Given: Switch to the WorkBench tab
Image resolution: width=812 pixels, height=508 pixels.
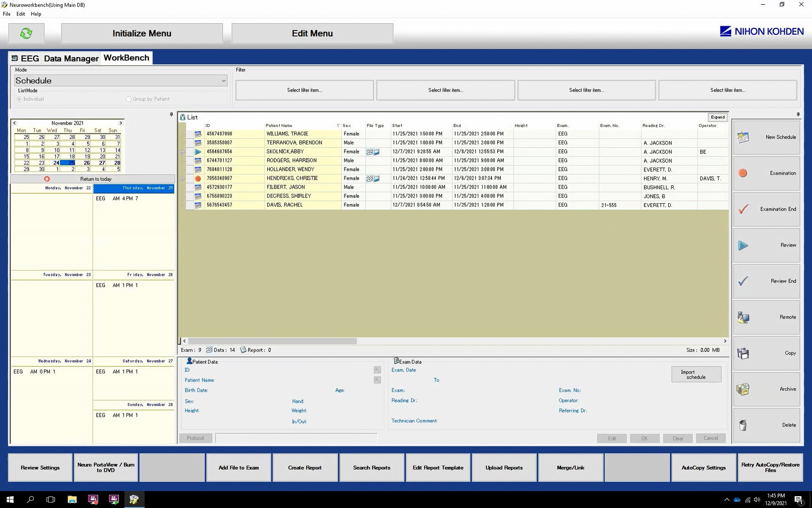Looking at the screenshot, I should pos(126,58).
